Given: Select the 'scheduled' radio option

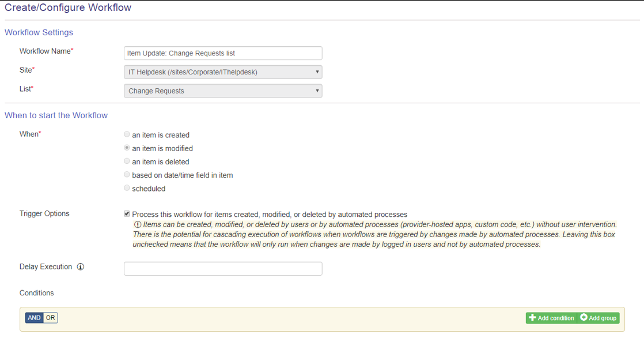Looking at the screenshot, I should tap(127, 188).
